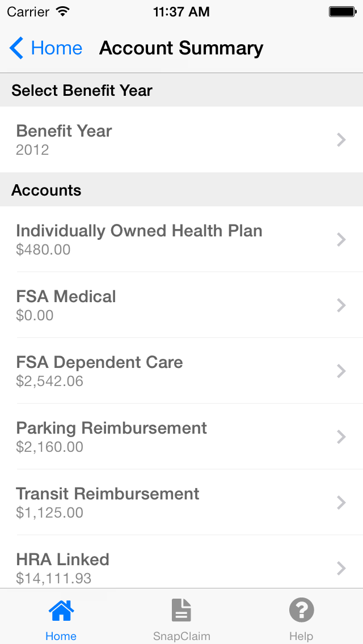Switch to the SnapClaim tab label

pos(181,636)
